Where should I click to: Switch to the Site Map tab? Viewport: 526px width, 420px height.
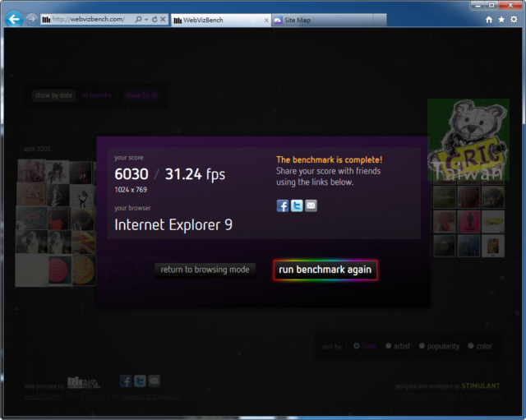322,20
